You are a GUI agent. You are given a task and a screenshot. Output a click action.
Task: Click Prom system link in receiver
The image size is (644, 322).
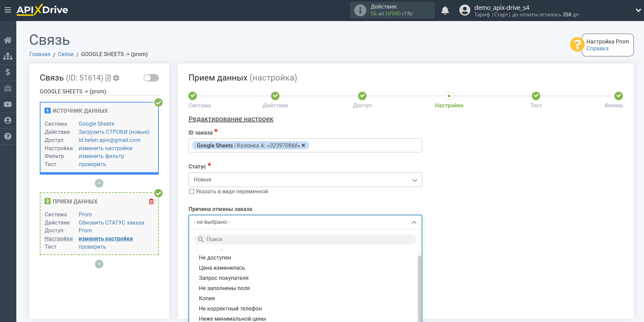[85, 215]
